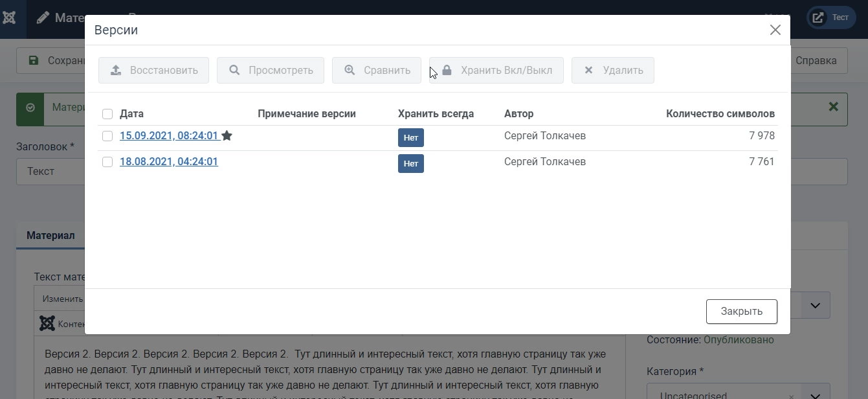Click Примечание версии column header
Image resolution: width=868 pixels, height=399 pixels.
(x=307, y=114)
